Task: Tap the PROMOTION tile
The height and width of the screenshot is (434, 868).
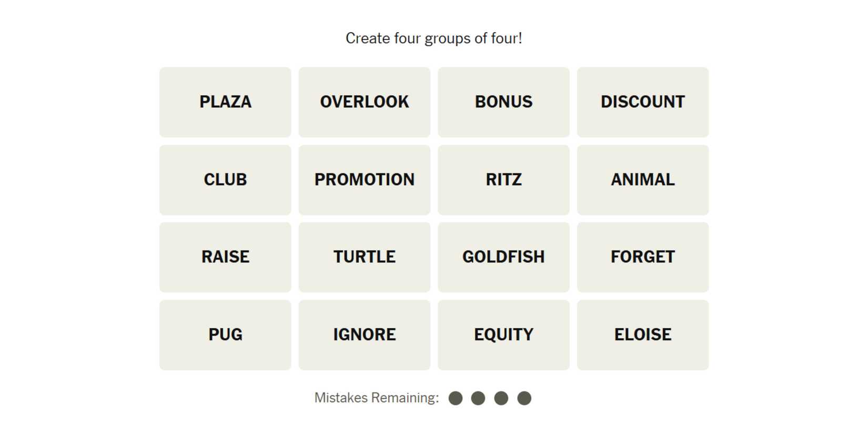Action: pyautogui.click(x=364, y=180)
